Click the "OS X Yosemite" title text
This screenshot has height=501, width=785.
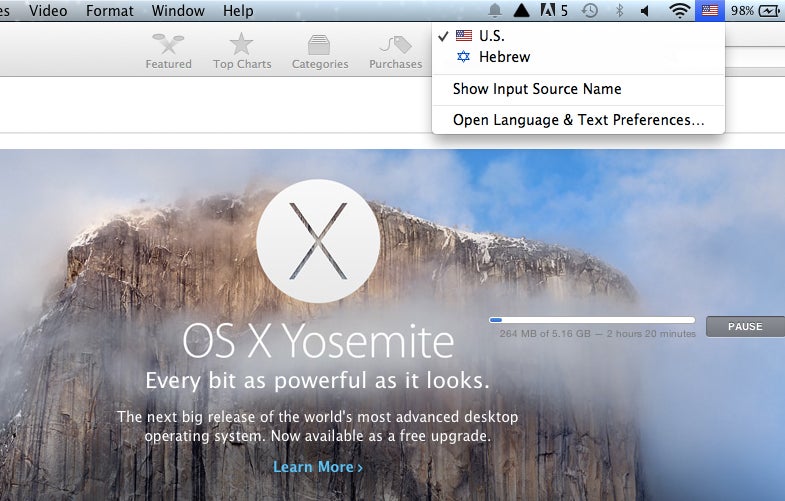click(x=318, y=341)
